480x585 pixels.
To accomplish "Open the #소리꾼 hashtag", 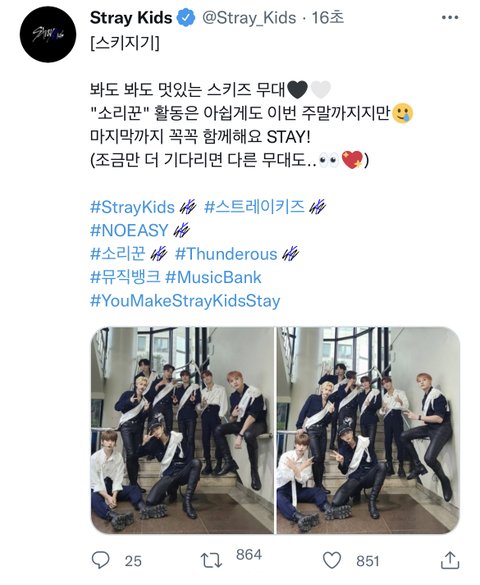I will point(117,254).
